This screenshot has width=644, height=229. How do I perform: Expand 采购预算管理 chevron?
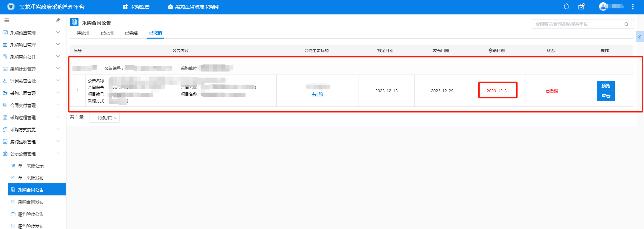click(x=58, y=32)
